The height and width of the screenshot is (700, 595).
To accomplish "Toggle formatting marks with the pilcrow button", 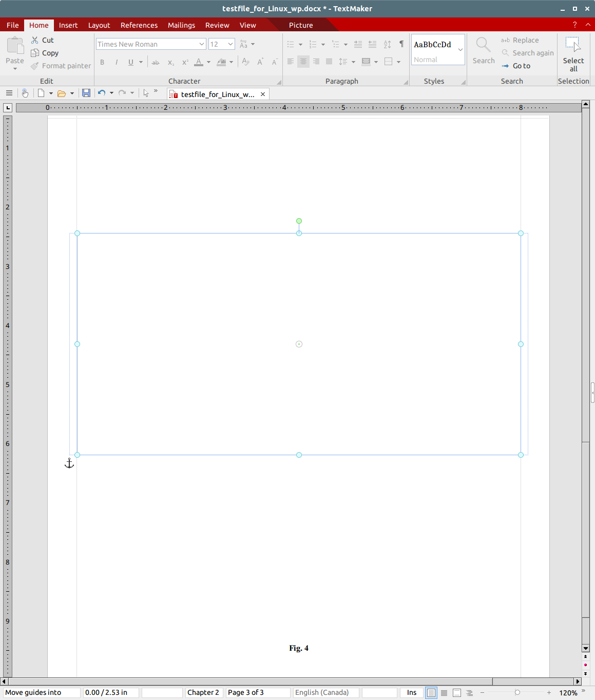I will [x=401, y=44].
